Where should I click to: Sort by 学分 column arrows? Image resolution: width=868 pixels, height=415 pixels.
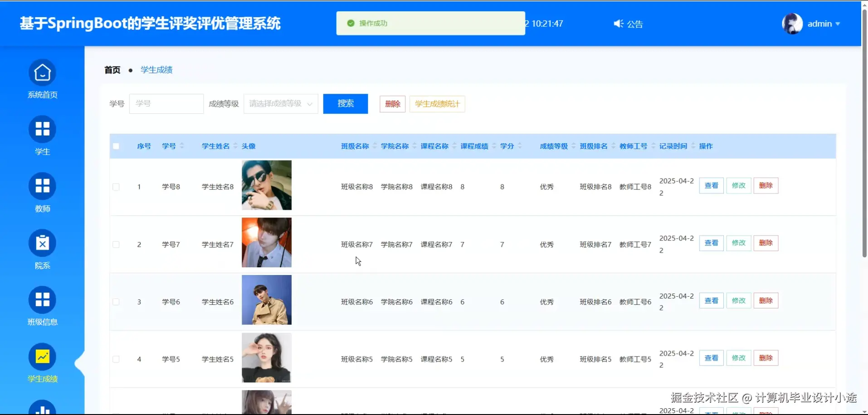tap(520, 146)
